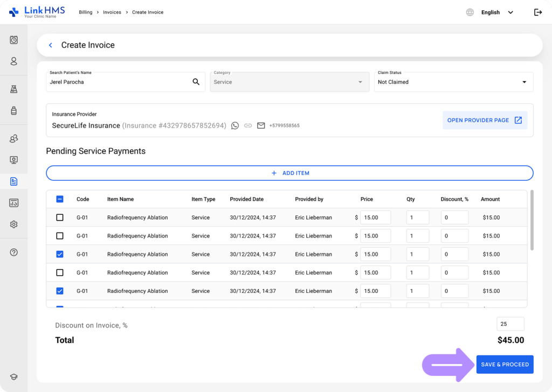552x392 pixels.
Task: Click the Item Name column header
Action: tap(120, 199)
